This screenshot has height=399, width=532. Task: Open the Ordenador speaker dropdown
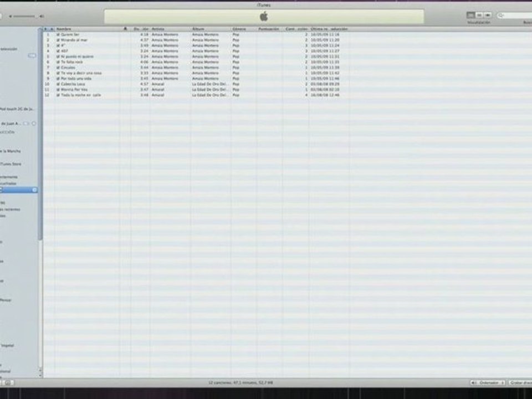(488, 383)
